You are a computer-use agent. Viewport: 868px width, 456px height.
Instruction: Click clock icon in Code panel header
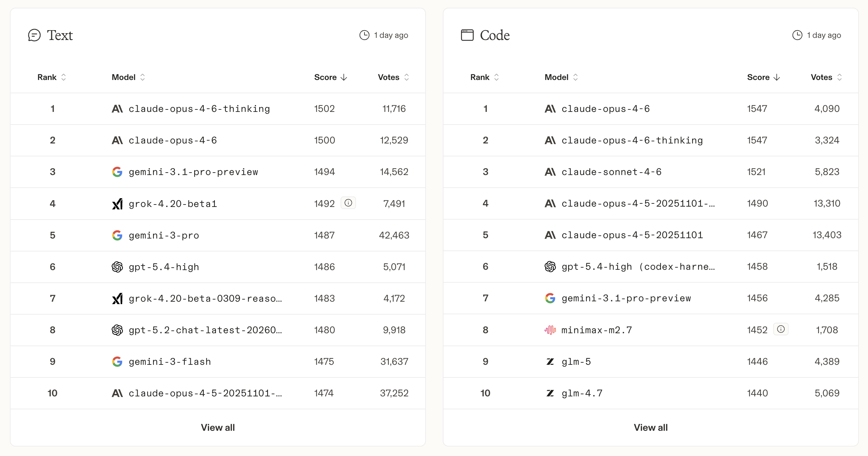coord(797,35)
